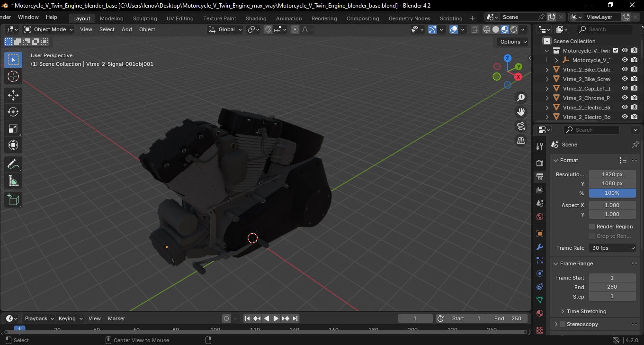Open the Modifiers properties tab
The height and width of the screenshot is (345, 644).
[540, 247]
